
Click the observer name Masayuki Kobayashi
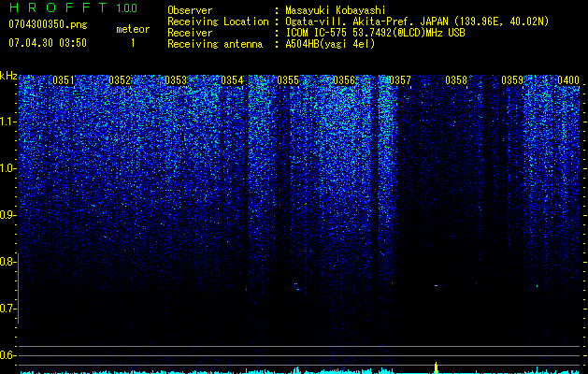(x=336, y=10)
